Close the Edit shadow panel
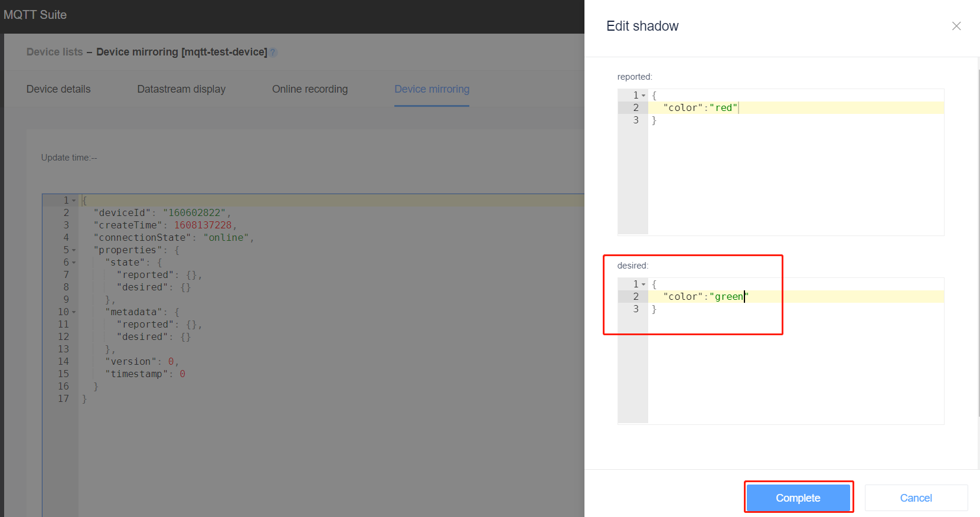980x517 pixels. (x=956, y=26)
